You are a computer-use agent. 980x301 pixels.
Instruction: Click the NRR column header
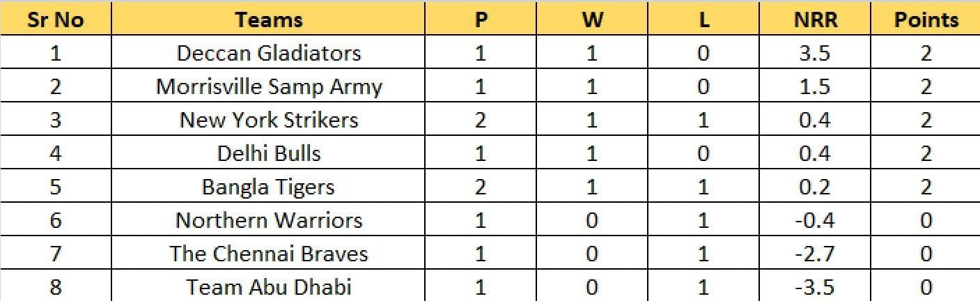815,20
